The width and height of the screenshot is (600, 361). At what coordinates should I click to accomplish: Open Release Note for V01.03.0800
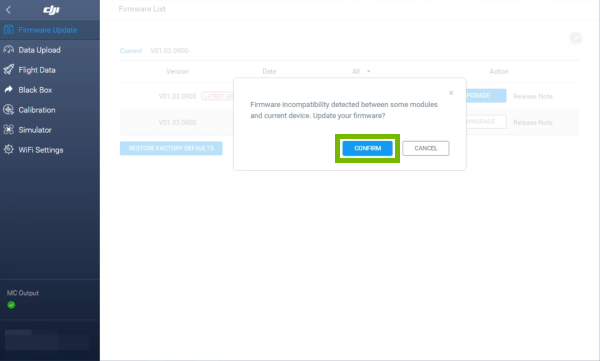coord(533,122)
